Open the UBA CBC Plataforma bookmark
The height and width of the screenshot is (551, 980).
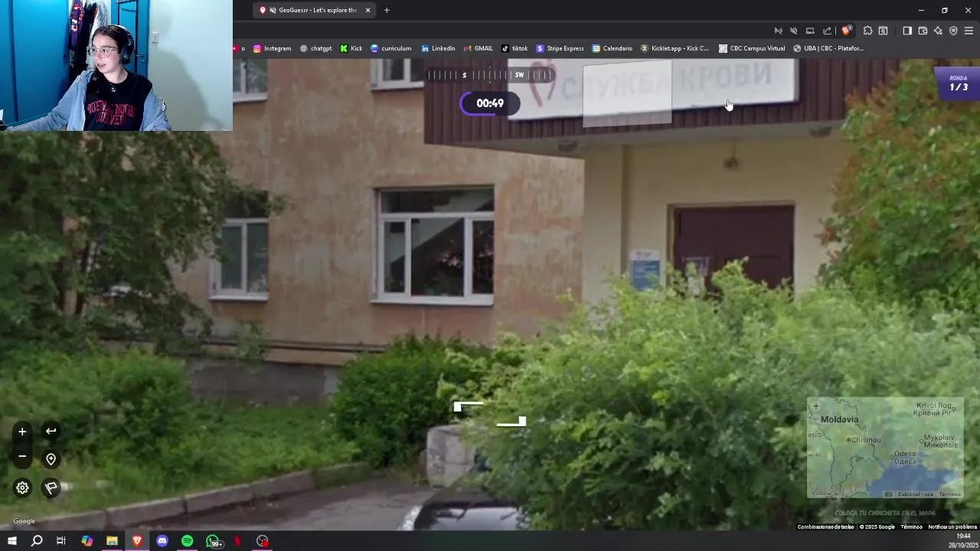tap(828, 48)
